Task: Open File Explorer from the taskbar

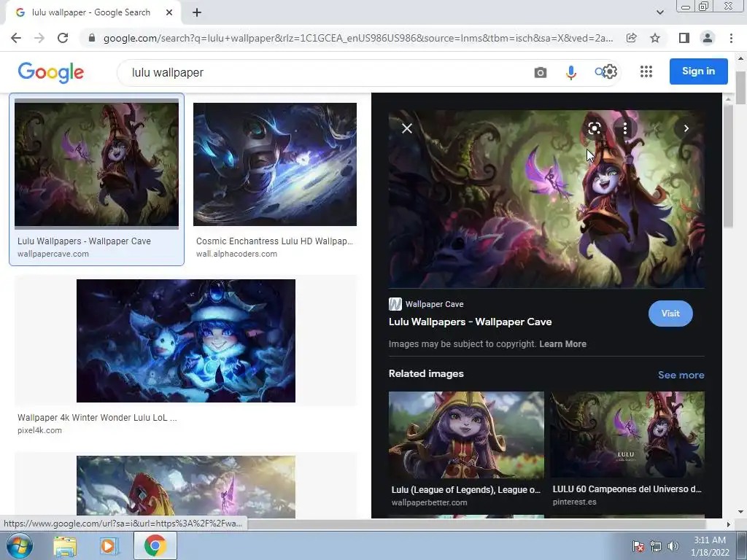Action: pyautogui.click(x=65, y=546)
